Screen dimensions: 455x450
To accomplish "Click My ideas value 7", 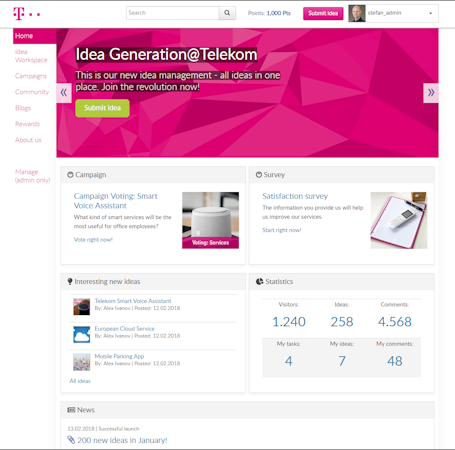I will click(x=342, y=361).
